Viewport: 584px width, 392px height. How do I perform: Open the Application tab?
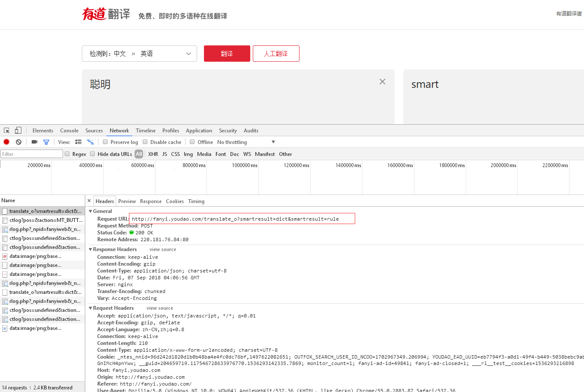pyautogui.click(x=199, y=131)
